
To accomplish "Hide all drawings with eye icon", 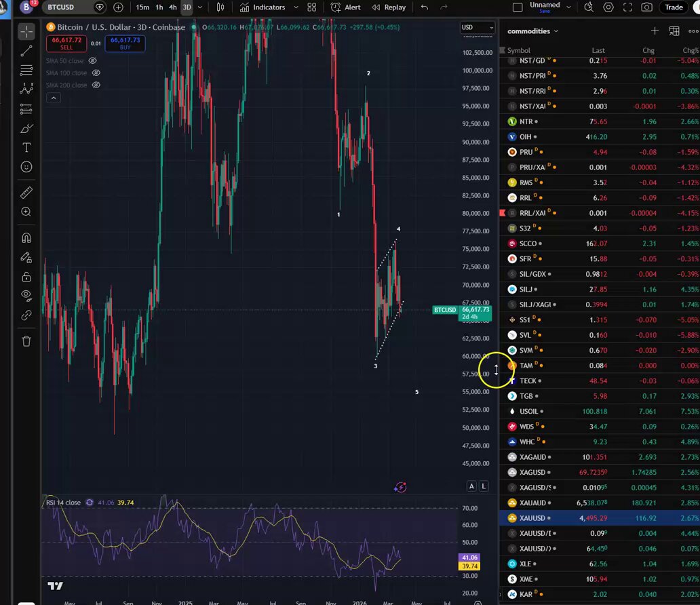I will [x=26, y=295].
